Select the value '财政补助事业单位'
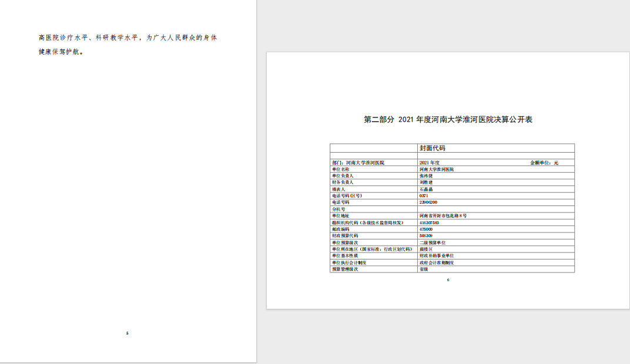Viewport: 630px width, 364px height. coord(437,255)
